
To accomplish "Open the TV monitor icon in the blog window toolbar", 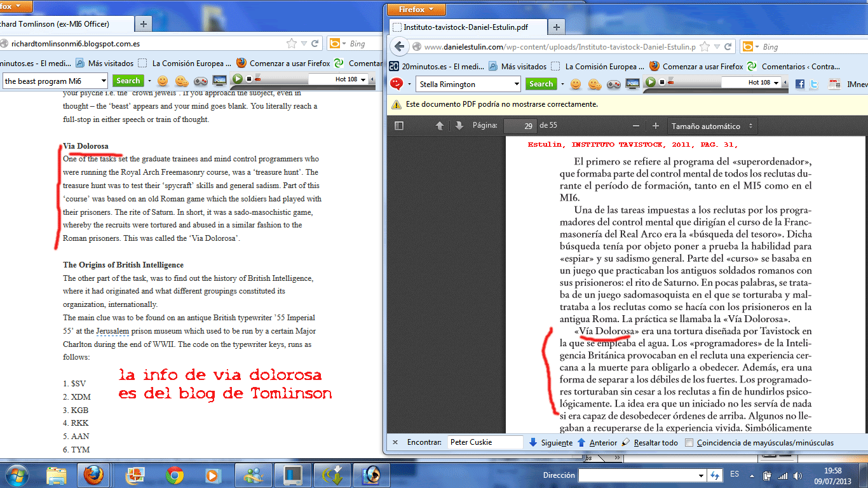I will pyautogui.click(x=219, y=81).
